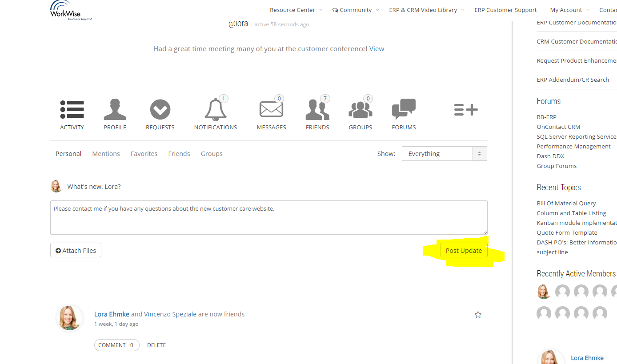Favorite the friendship activity with star
The height and width of the screenshot is (364, 617).
(x=478, y=315)
